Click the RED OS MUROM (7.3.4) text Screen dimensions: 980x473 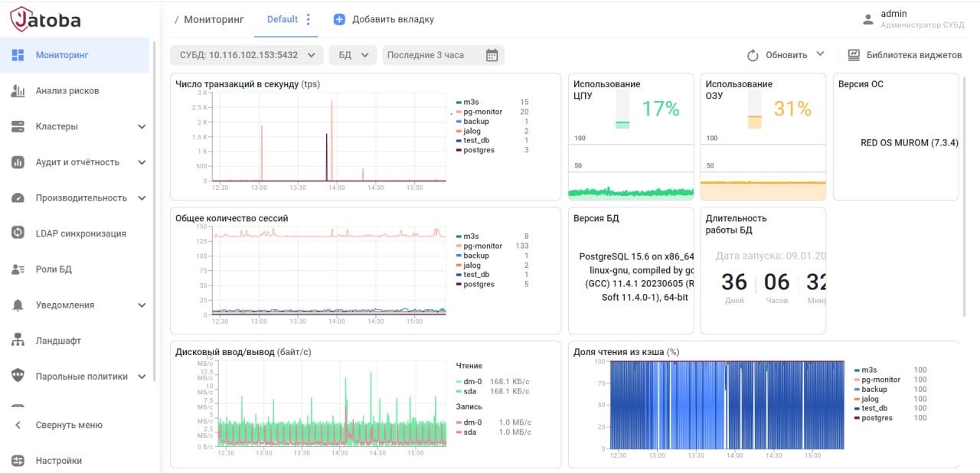click(909, 143)
